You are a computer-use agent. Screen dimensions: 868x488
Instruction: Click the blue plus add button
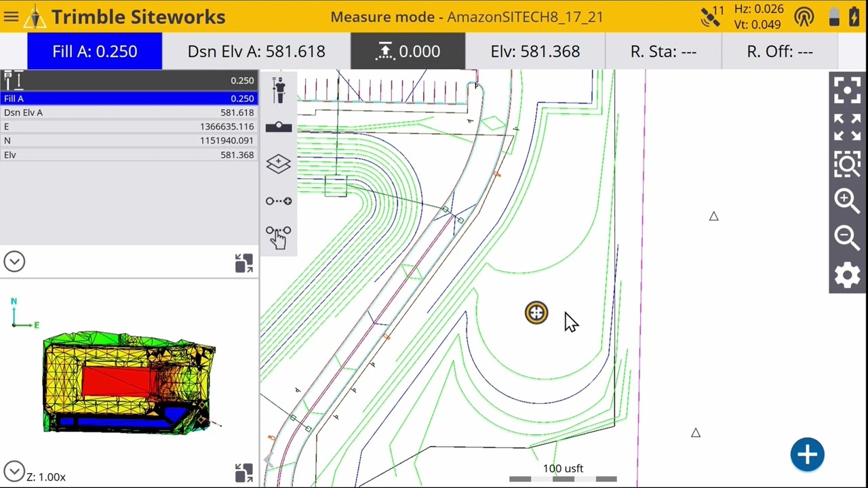coord(807,455)
